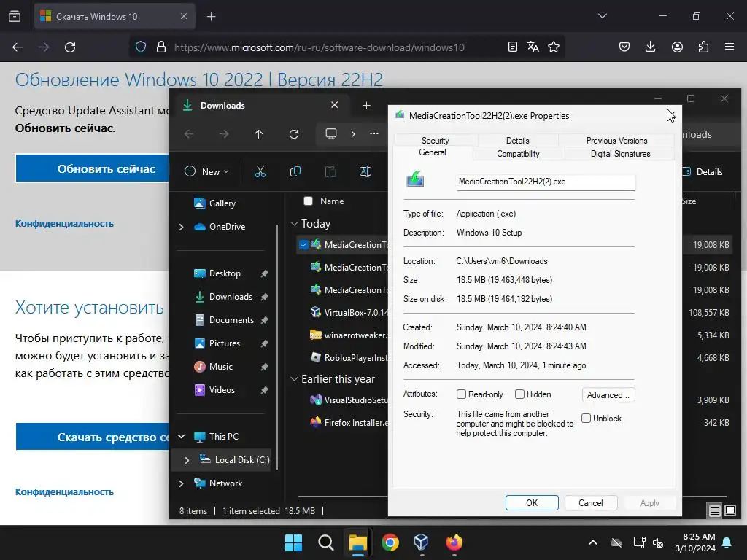747x560 pixels.
Task: Click the Firefox reload page icon
Action: 70,47
